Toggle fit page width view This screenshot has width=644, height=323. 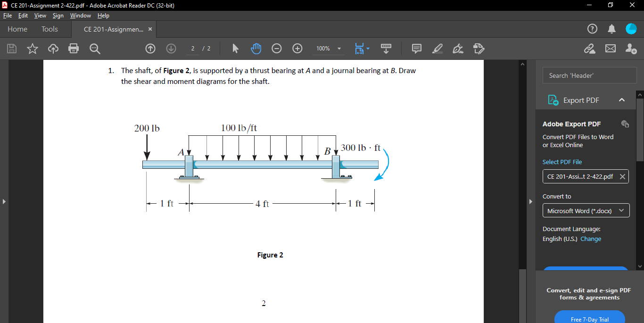pyautogui.click(x=360, y=49)
